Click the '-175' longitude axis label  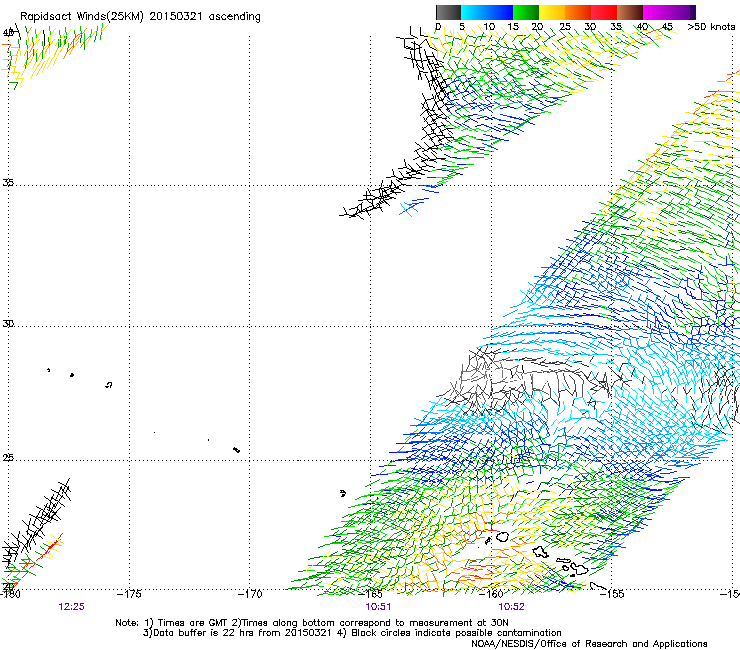[x=129, y=594]
